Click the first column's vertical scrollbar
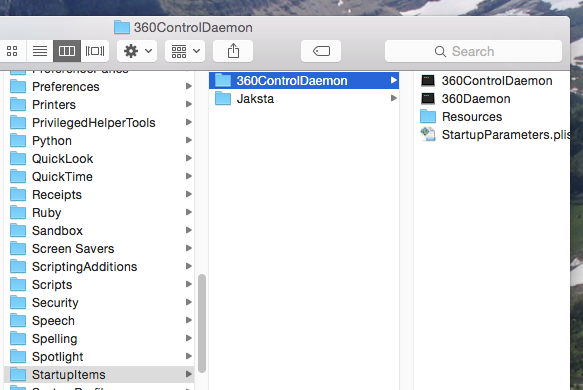The width and height of the screenshot is (583, 390). (202, 323)
